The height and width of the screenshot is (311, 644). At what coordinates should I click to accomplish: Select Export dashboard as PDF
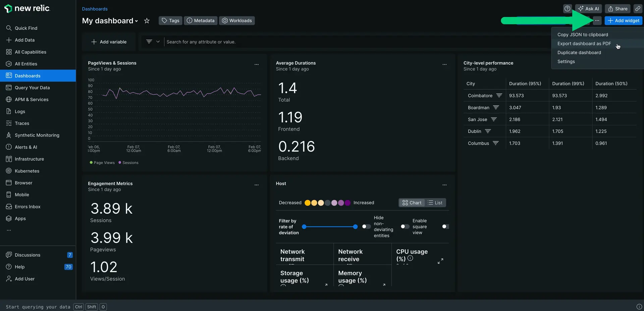(584, 44)
